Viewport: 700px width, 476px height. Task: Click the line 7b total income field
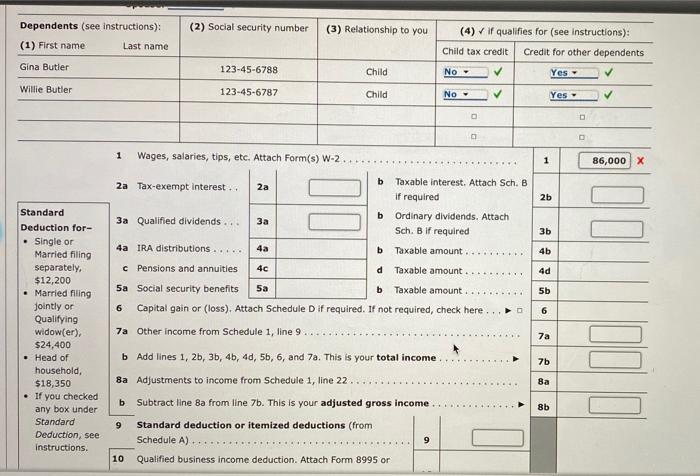point(615,360)
